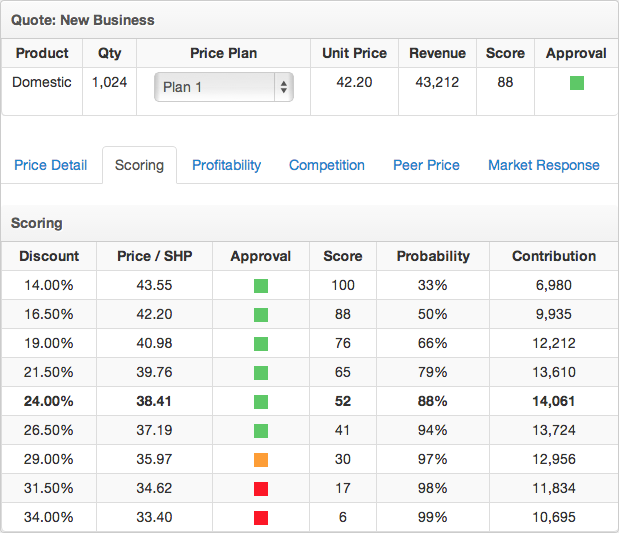Click the green approval indicator at 14.00% discount
This screenshot has height=533, width=619.
[x=261, y=286]
